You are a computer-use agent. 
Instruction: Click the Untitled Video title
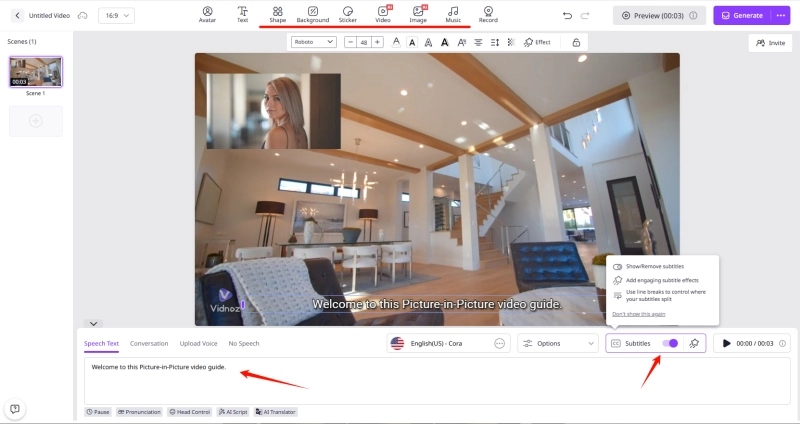49,15
